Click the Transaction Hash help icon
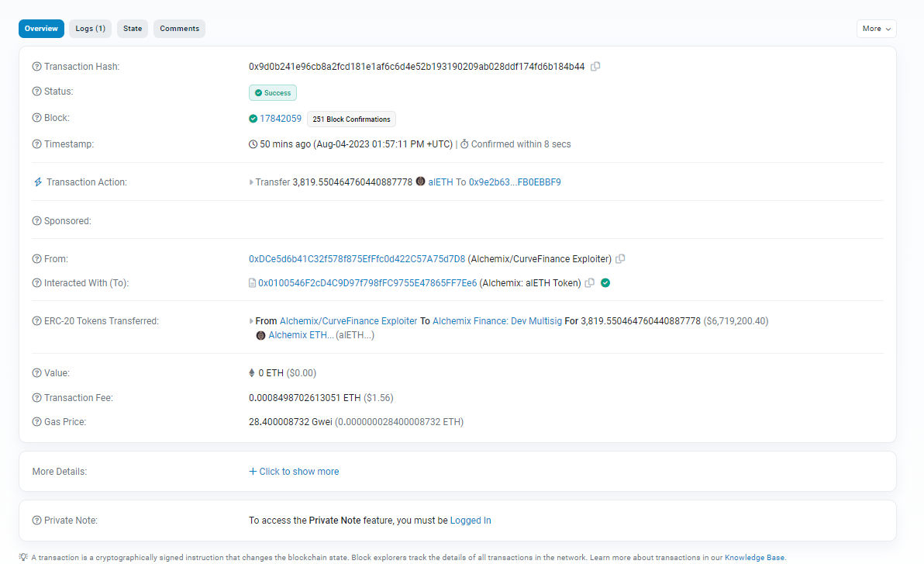Viewport: 924px width, 564px height. (x=36, y=67)
